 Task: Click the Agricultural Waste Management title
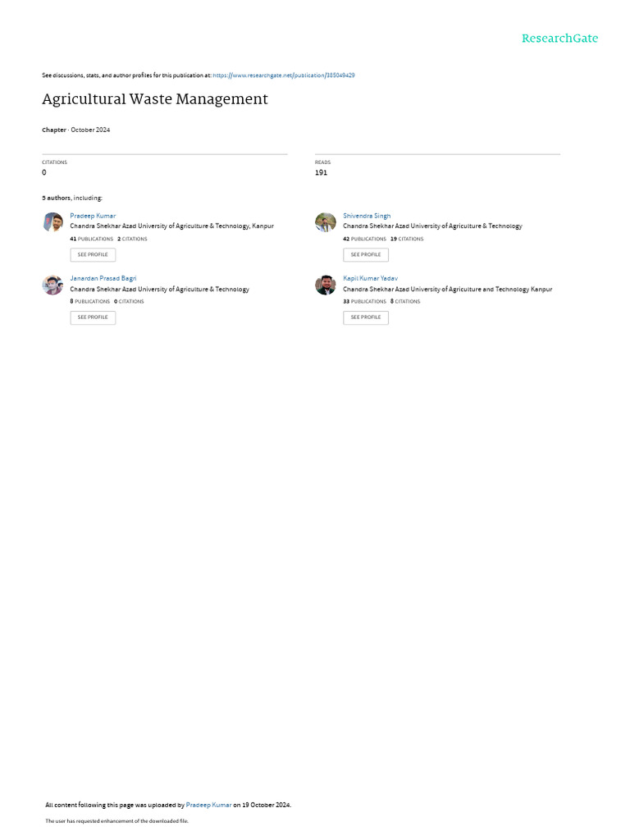point(155,99)
